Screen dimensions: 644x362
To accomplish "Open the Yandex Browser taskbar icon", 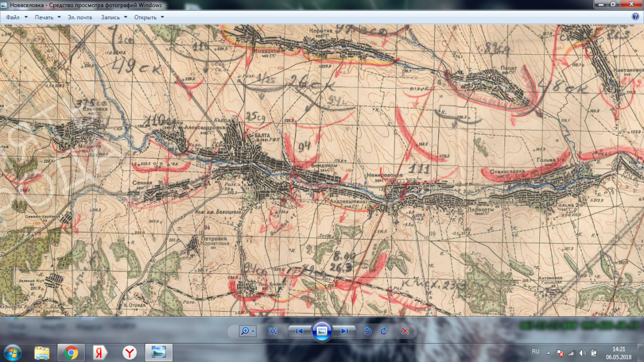I will (130, 352).
